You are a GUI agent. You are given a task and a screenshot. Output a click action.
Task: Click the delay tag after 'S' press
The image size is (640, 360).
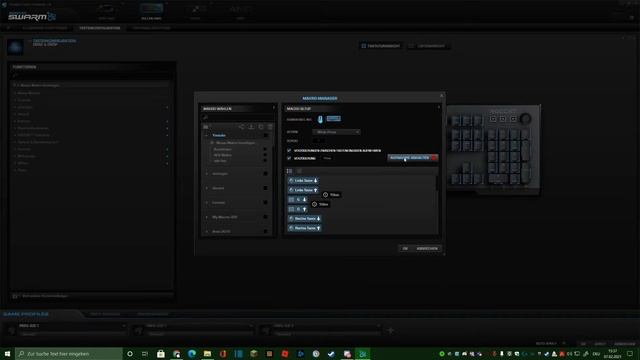click(x=320, y=204)
